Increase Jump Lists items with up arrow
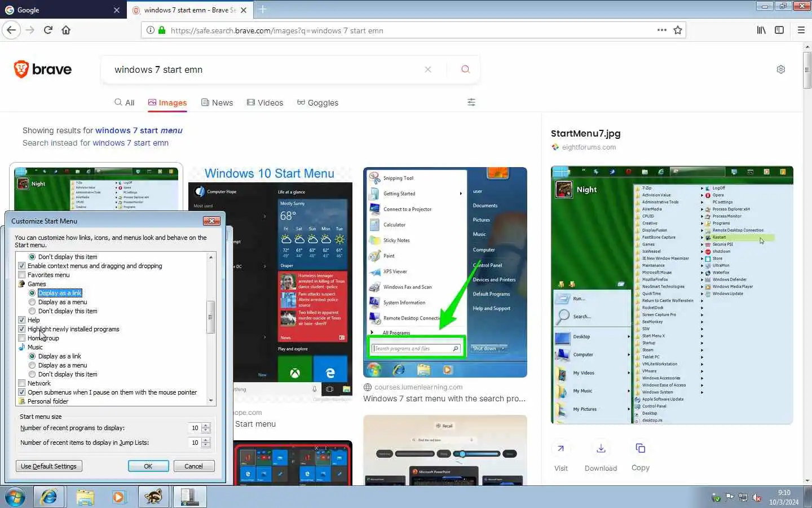 206,440
